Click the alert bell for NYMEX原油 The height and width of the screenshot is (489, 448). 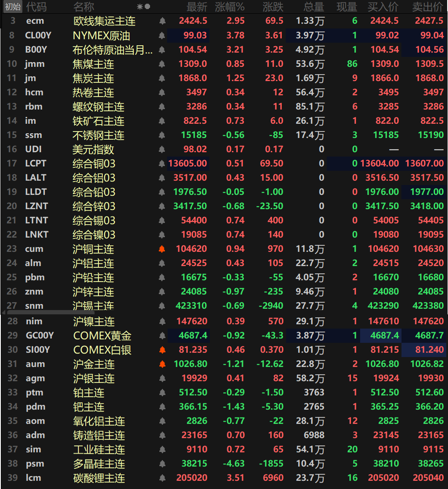(162, 35)
